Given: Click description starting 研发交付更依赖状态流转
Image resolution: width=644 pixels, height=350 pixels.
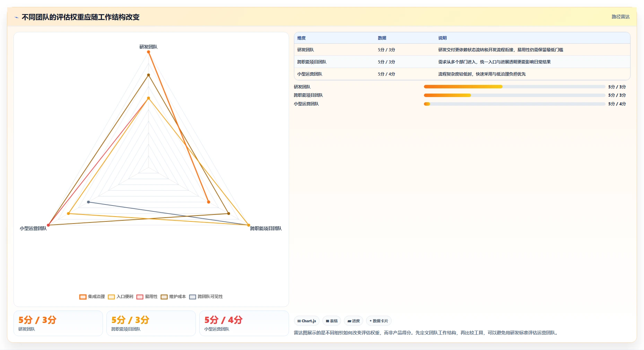Looking at the screenshot, I should (501, 50).
